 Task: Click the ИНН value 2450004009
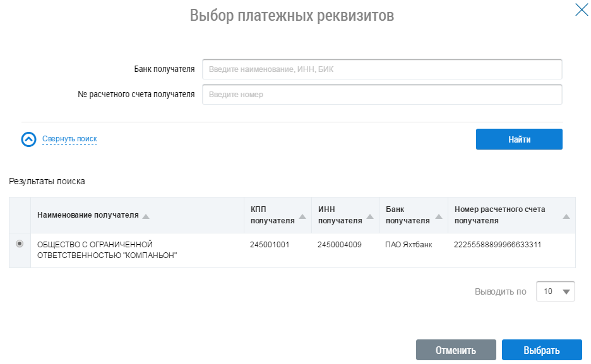340,244
